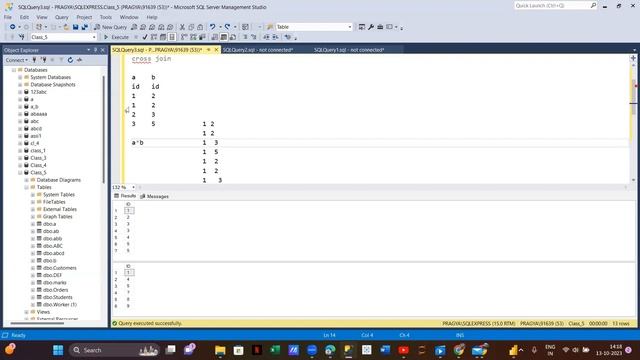This screenshot has width=640, height=360.
Task: Click the Redo arrow icon
Action: [x=227, y=27]
